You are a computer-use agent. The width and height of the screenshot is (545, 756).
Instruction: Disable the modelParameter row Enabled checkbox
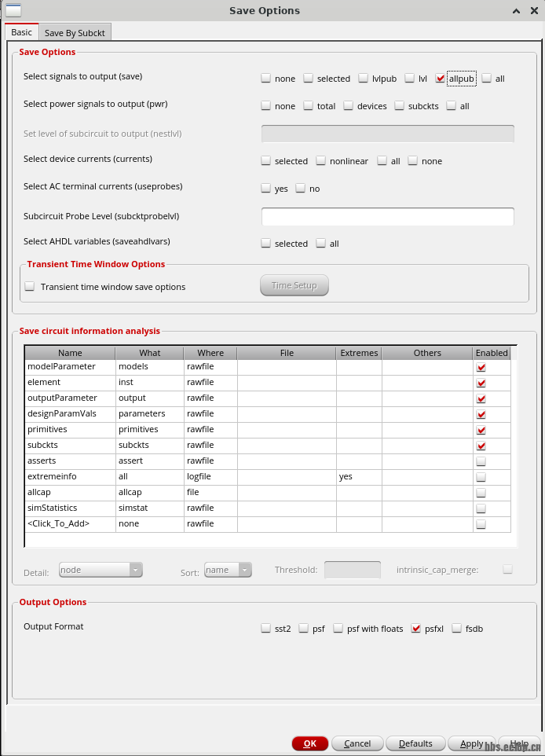pos(481,368)
